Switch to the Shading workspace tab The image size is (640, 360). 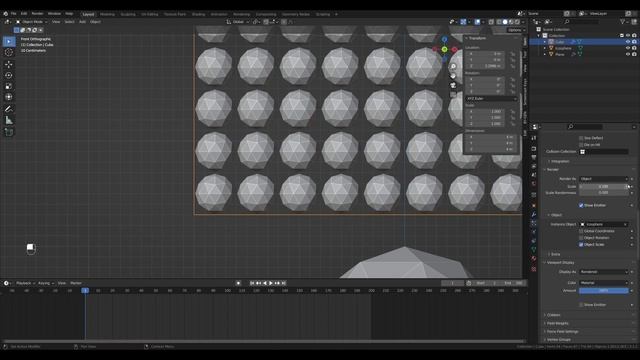(x=198, y=14)
